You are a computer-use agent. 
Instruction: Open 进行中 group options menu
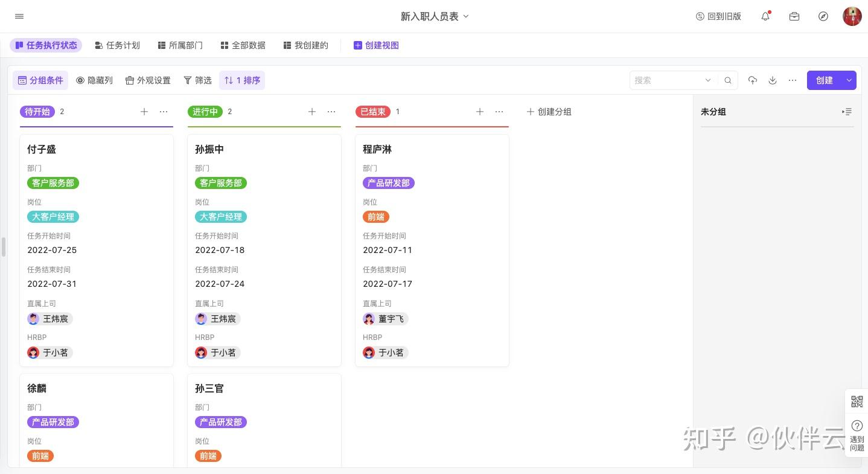pyautogui.click(x=331, y=112)
